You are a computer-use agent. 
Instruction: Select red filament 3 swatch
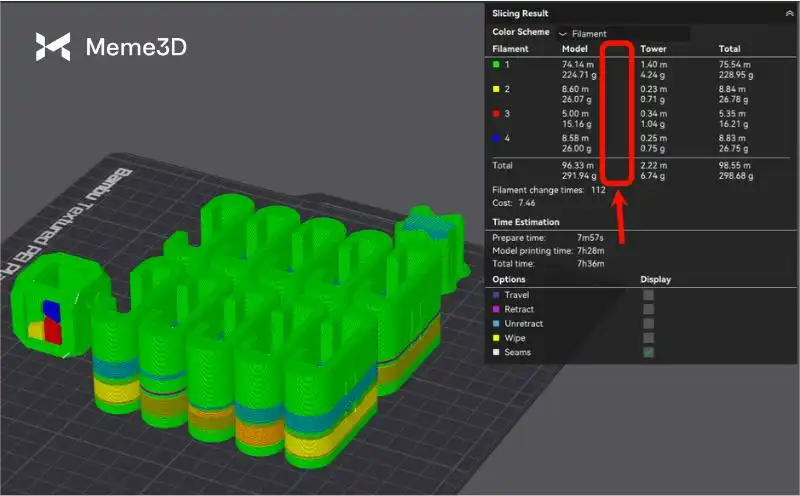click(x=496, y=114)
